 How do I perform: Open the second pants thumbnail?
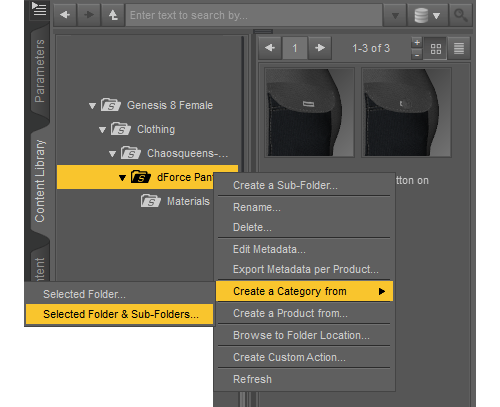(406, 112)
